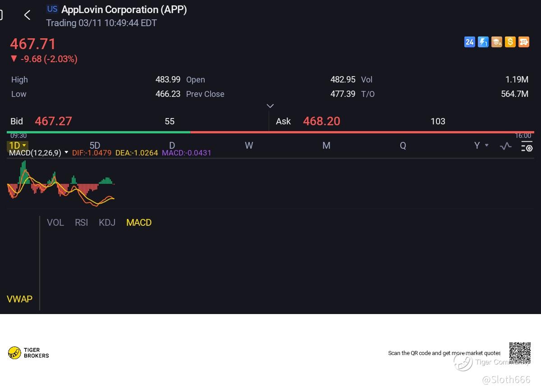Tap the DIF:-1.0479 readout
The image size is (541, 392).
(x=92, y=153)
